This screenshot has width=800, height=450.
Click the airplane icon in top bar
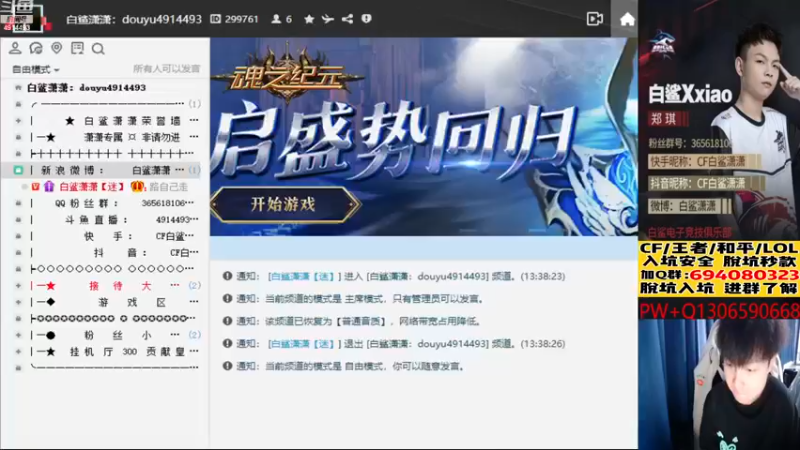coord(328,19)
